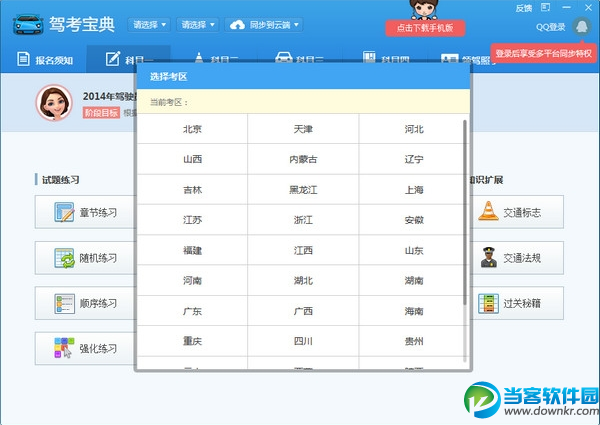The width and height of the screenshot is (600, 425).
Task: Select 重庆 exam region
Action: [x=192, y=341]
